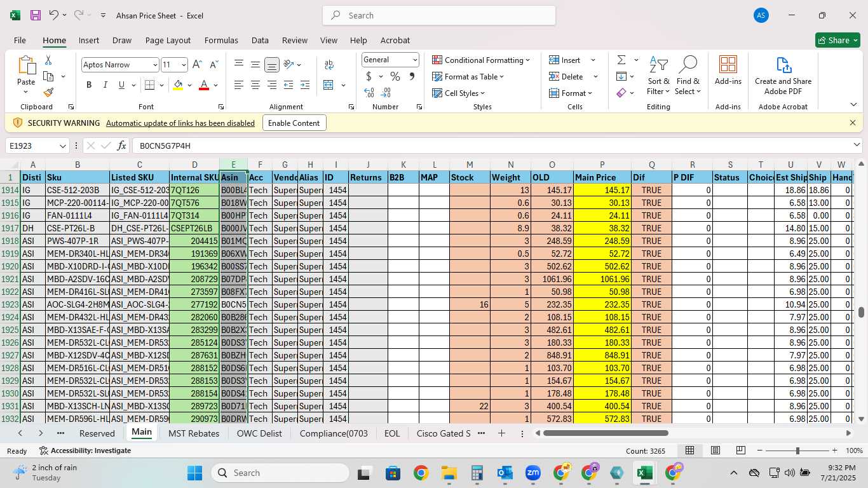The image size is (868, 488).
Task: Decrease font size with smaller A icon
Action: 214,65
